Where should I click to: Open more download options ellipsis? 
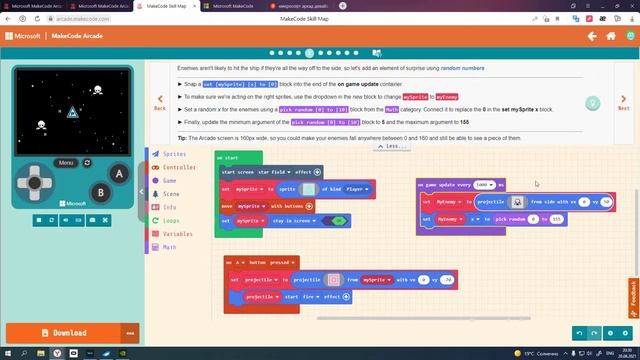[x=130, y=333]
